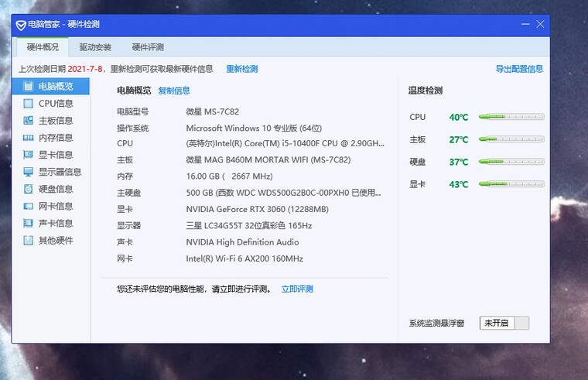Screen dimensions: 588x380
Task: Open 其他硬件 other hardware icon
Action: pos(28,240)
